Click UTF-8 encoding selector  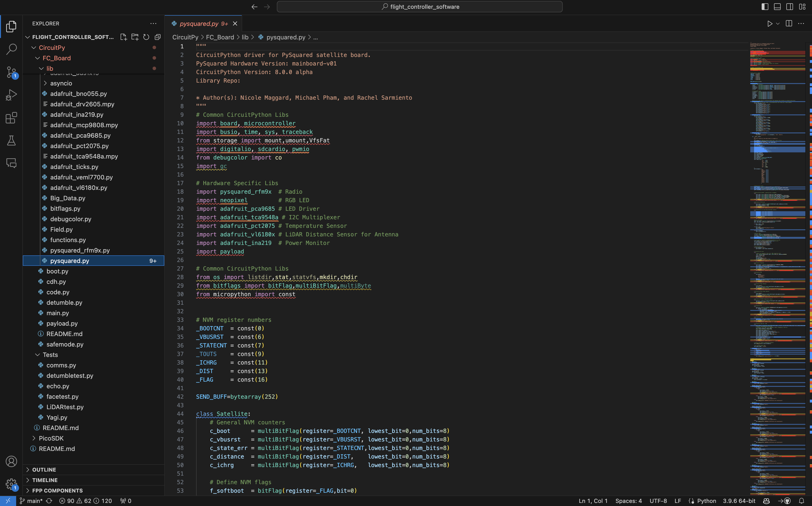pos(658,501)
